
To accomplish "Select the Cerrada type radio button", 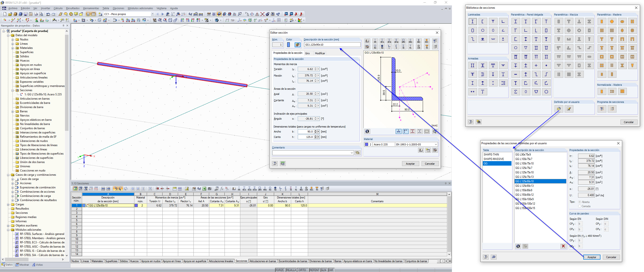I will tap(580, 206).
